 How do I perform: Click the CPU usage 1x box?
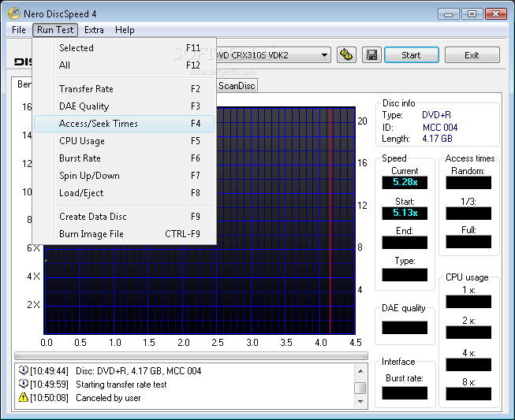click(468, 302)
